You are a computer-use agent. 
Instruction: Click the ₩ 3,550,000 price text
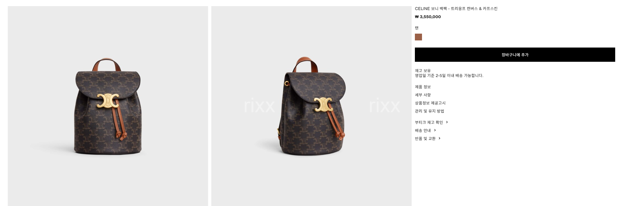click(428, 17)
